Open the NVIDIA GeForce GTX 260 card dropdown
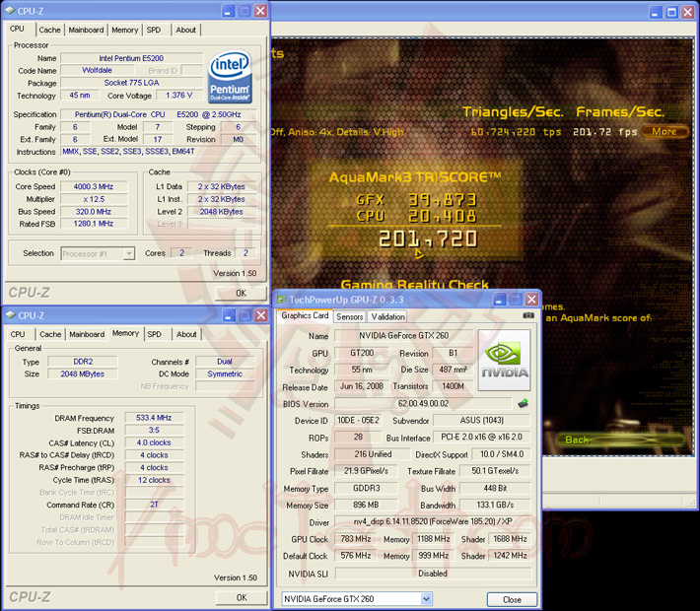 tap(426, 598)
